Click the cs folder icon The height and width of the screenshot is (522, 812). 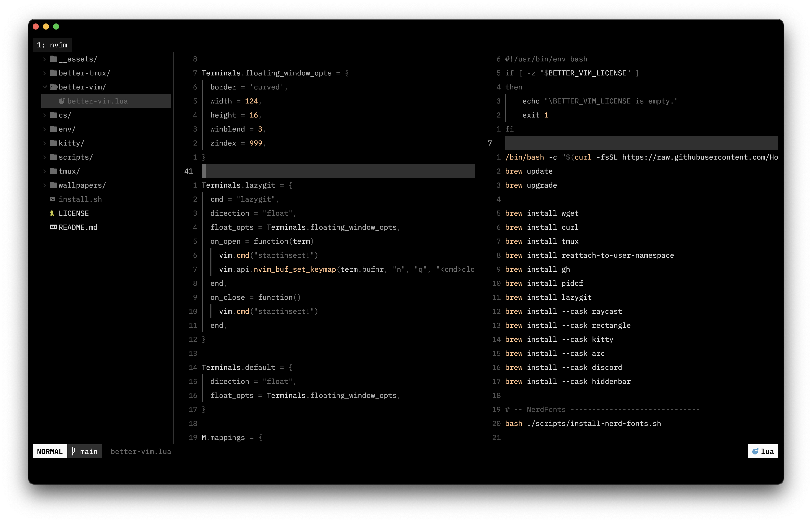tap(53, 115)
